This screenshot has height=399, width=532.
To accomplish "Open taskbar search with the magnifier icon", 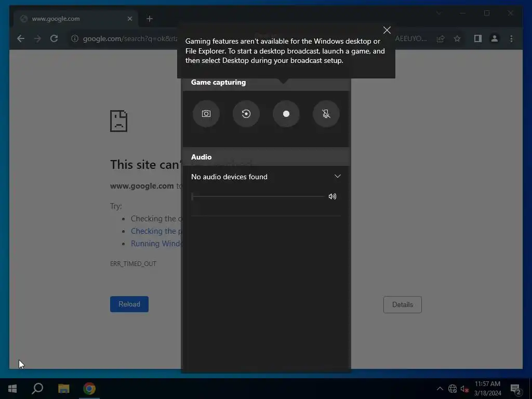I will point(37,389).
